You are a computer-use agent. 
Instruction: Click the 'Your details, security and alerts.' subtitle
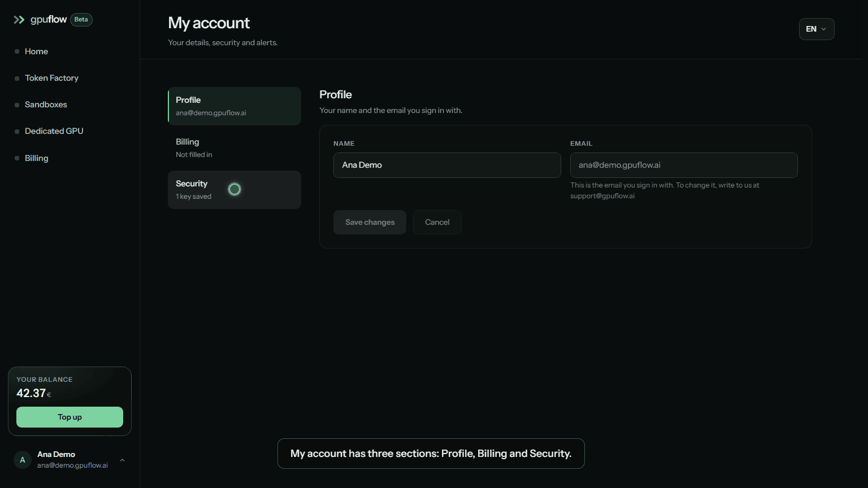(x=223, y=42)
